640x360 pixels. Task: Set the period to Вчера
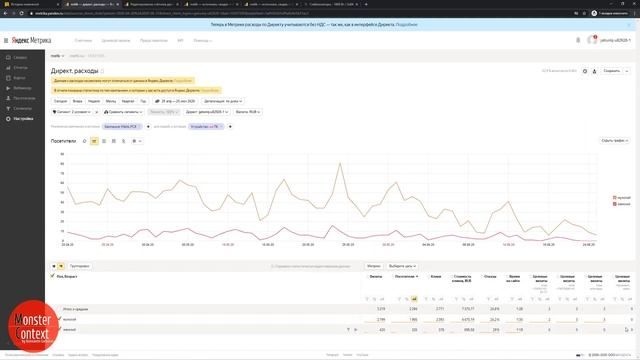[77, 101]
